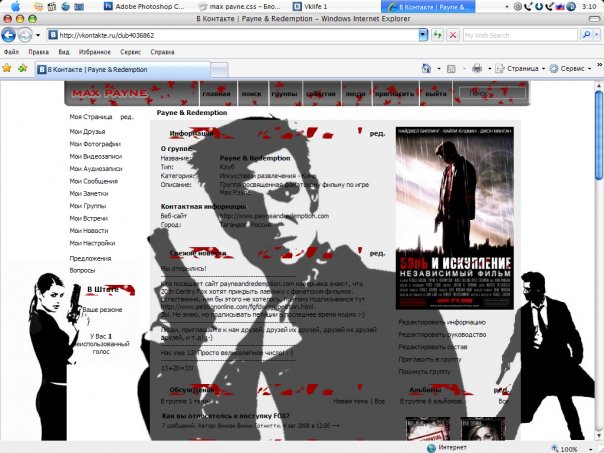This screenshot has width=604, height=453.
Task: Click the VK site icon in address bar
Action: pyautogui.click(x=53, y=35)
